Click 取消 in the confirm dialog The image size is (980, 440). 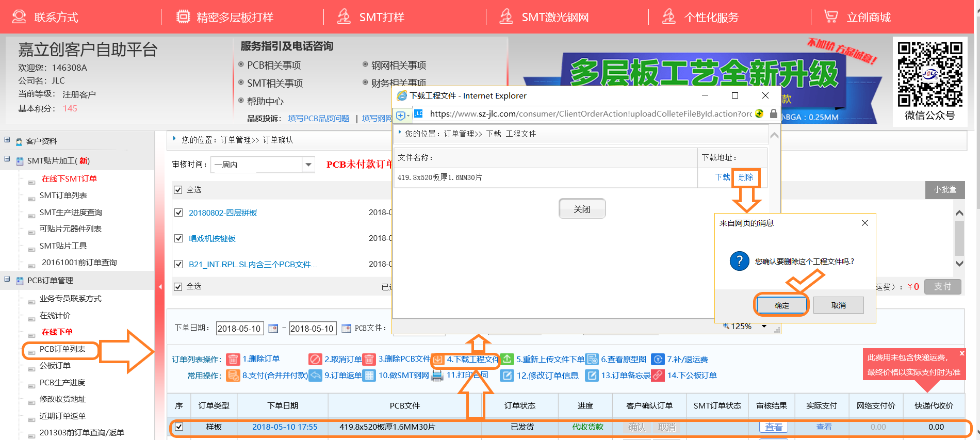(x=838, y=305)
